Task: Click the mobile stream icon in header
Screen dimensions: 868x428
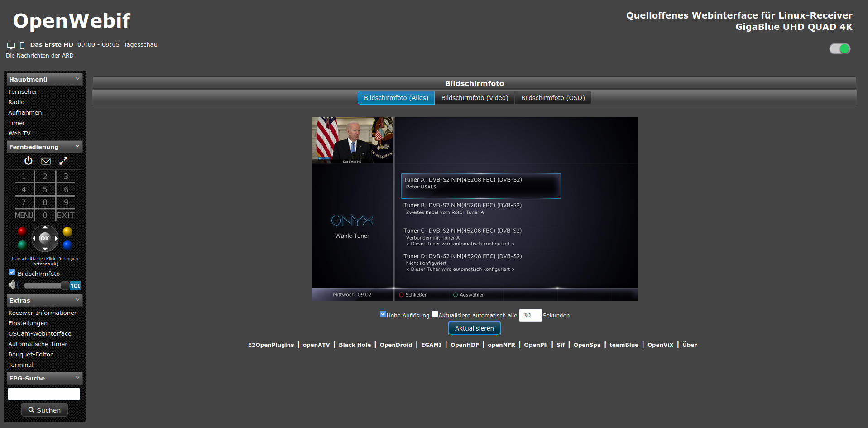Action: tap(22, 45)
